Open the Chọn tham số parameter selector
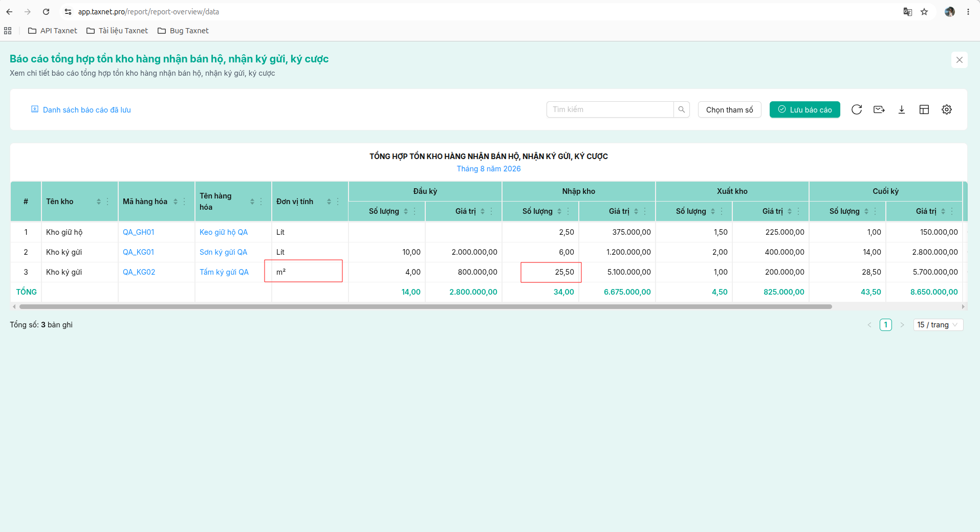980x532 pixels. click(x=729, y=109)
